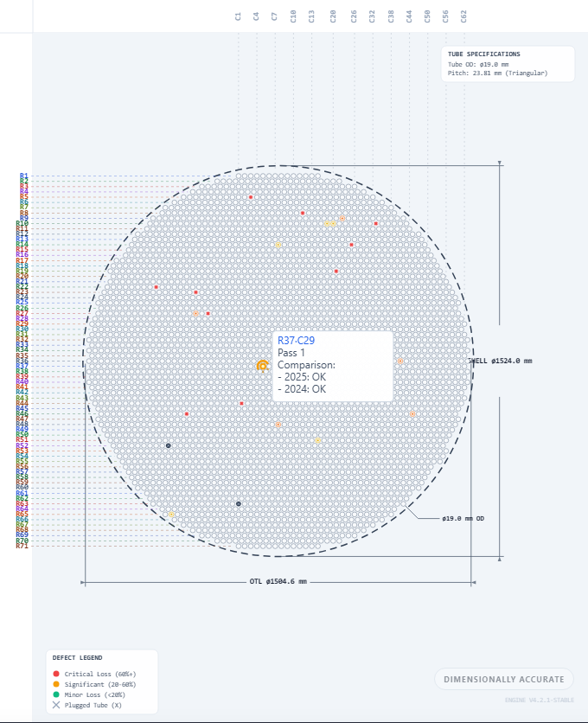Image resolution: width=588 pixels, height=723 pixels.
Task: Click the red critical tube in row R46
Action: point(186,414)
